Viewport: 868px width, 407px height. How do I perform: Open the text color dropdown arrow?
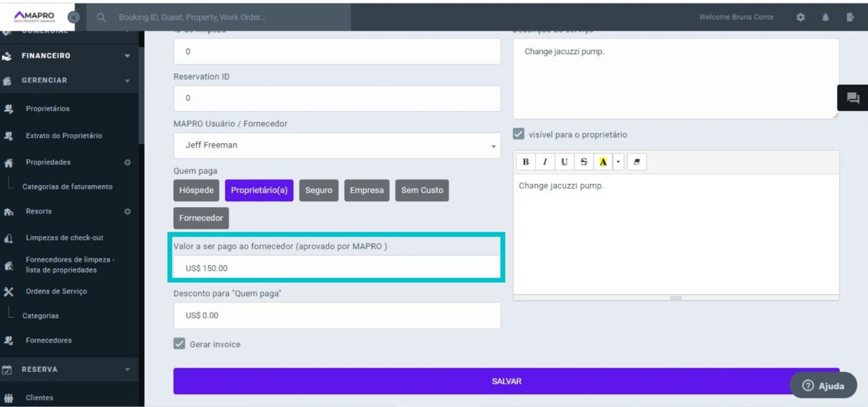tap(618, 162)
